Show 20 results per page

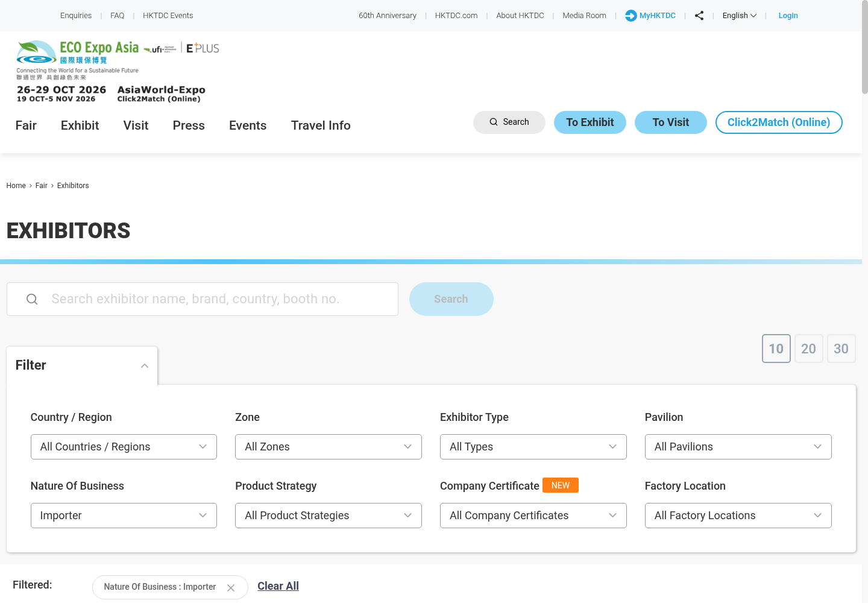coord(809,349)
